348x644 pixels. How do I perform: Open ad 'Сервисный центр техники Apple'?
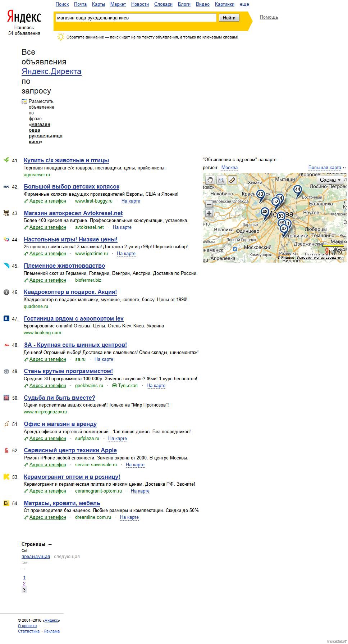[70, 450]
